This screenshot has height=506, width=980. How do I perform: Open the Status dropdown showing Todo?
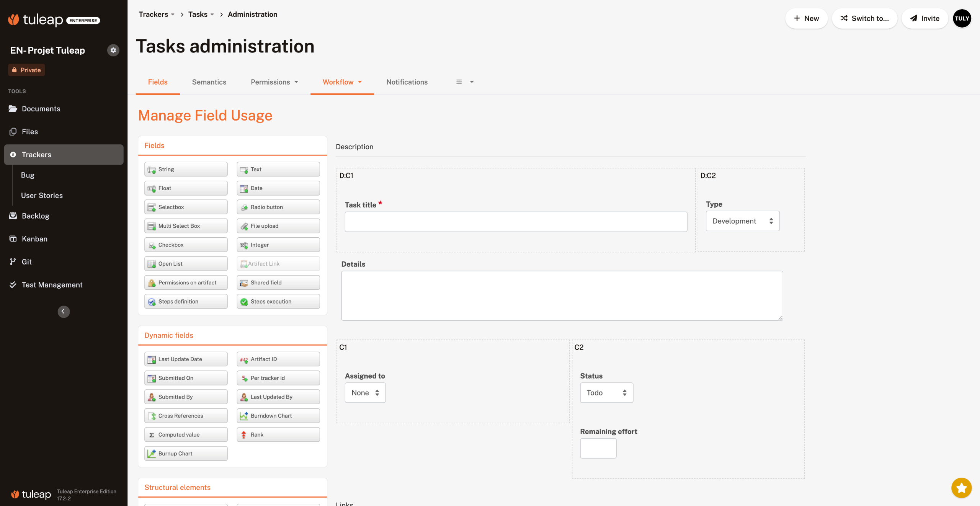pos(606,393)
